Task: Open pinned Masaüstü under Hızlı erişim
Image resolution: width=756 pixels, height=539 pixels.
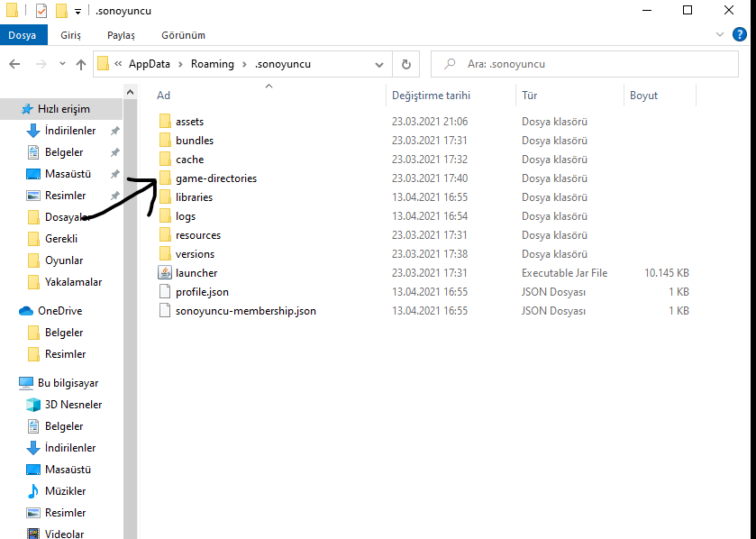Action: coord(59,174)
